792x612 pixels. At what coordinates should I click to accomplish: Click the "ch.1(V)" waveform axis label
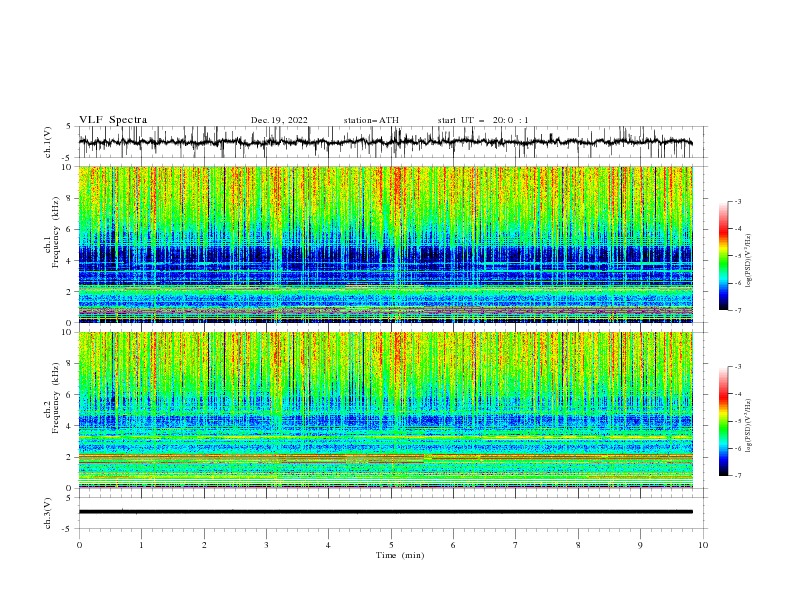coord(48,142)
